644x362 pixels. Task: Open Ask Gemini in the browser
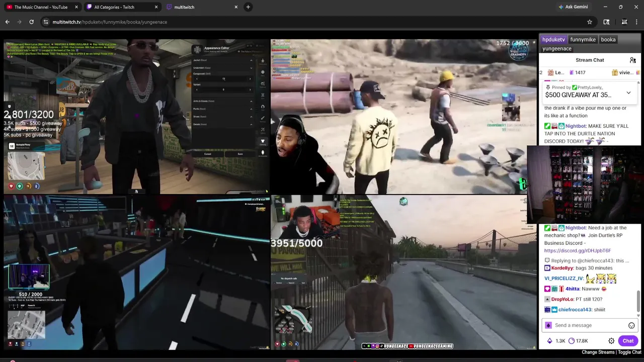click(x=573, y=7)
